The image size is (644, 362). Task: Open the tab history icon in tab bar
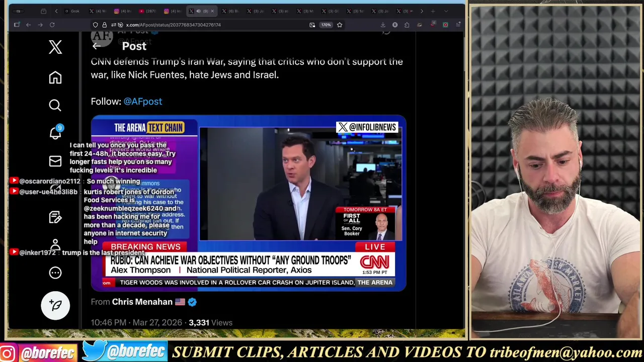pos(43,11)
